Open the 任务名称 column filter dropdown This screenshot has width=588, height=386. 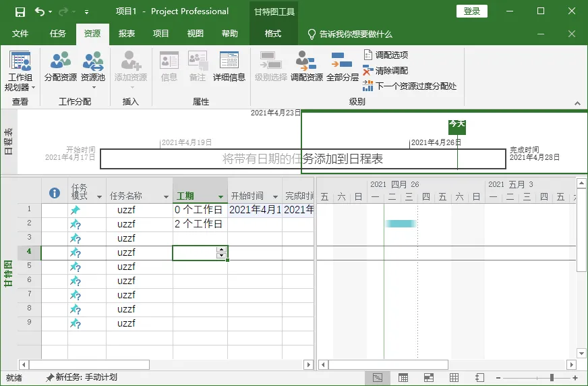166,196
